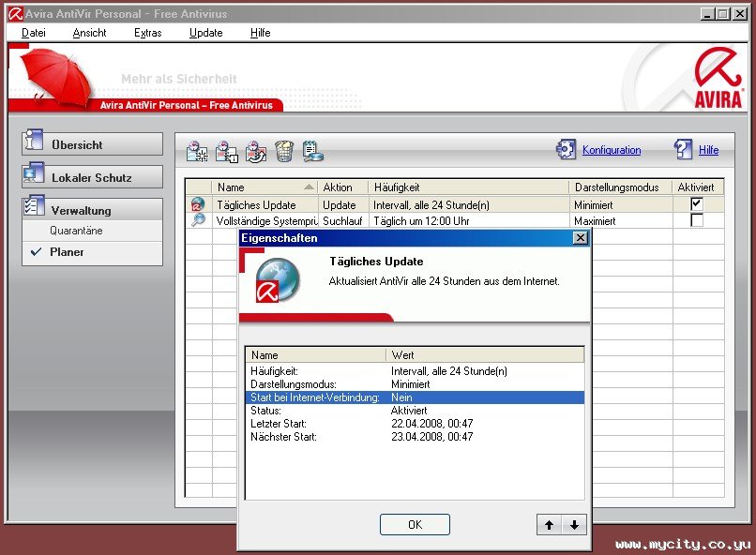Open the Hilfe link in toolbar
Image resolution: width=756 pixels, height=555 pixels.
(x=708, y=150)
